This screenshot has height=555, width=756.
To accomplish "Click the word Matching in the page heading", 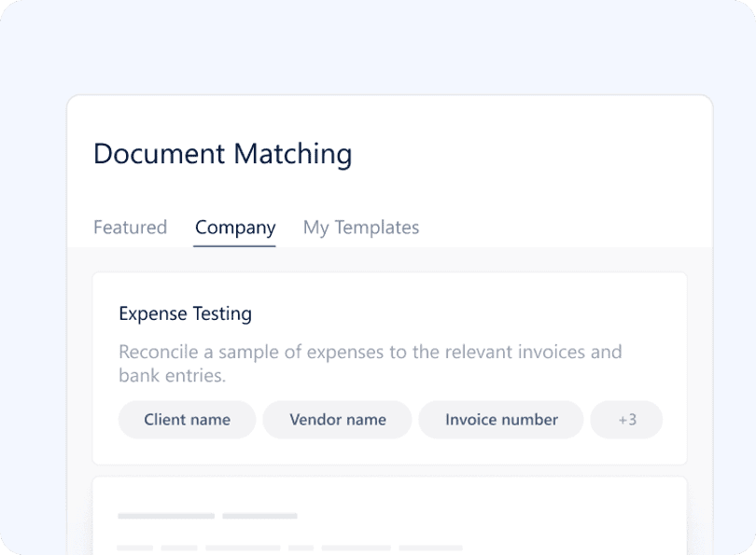I will tap(293, 154).
